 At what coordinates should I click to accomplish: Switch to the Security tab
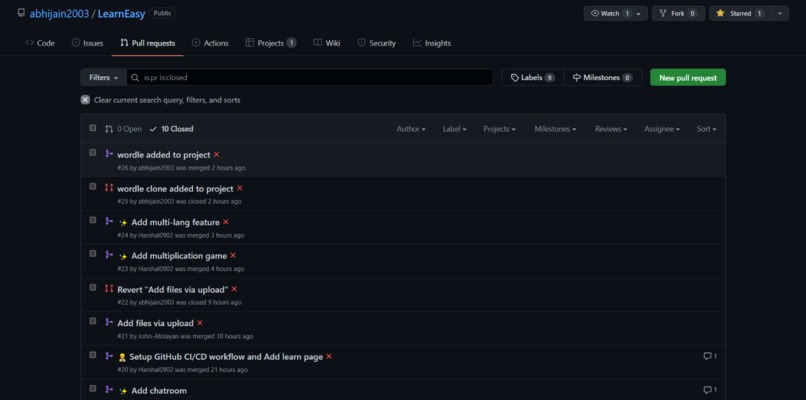coord(377,43)
